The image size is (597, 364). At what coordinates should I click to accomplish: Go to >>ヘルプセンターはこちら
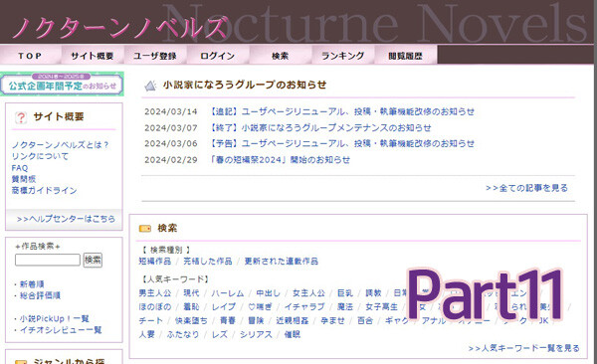66,219
